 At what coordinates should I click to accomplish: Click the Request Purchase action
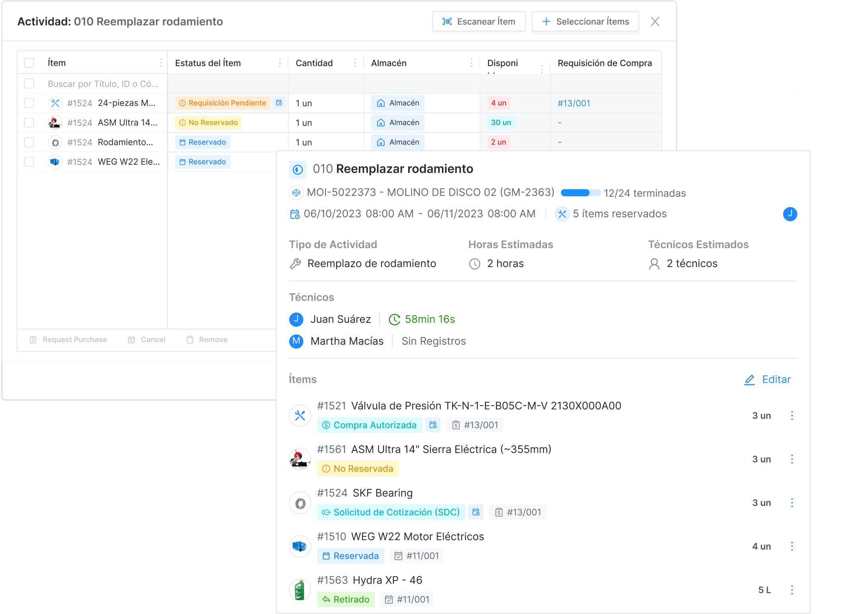click(68, 340)
